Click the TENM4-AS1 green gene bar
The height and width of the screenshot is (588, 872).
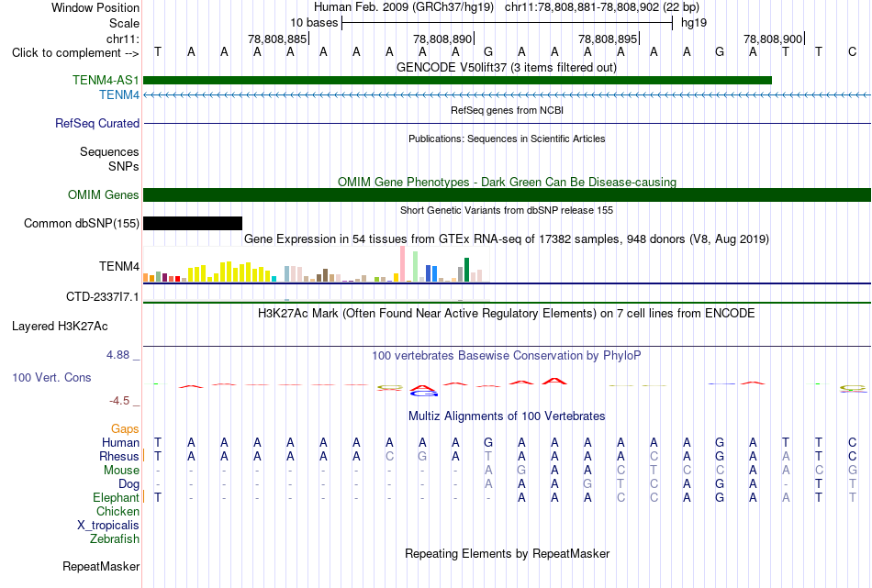point(457,80)
